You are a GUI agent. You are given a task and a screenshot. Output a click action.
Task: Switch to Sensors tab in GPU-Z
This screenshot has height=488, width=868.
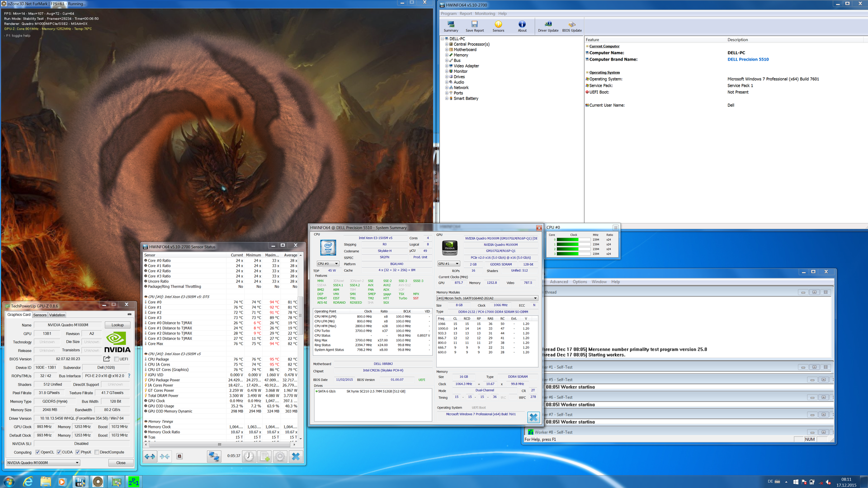40,315
